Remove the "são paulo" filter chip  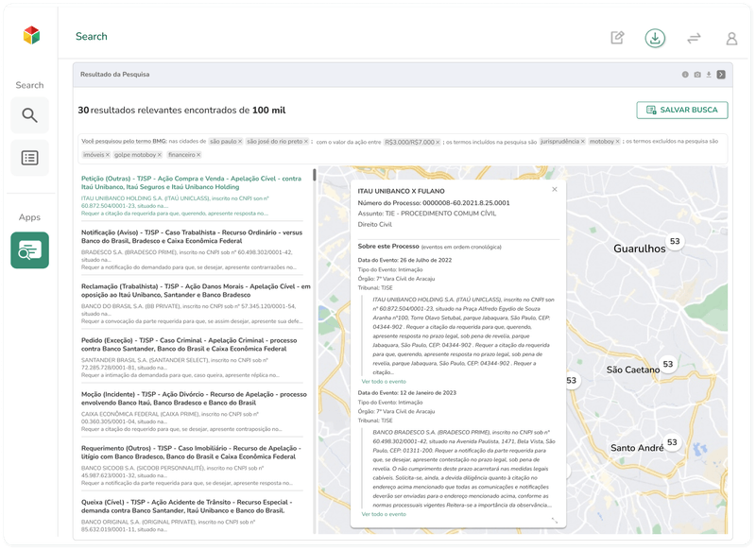[240, 141]
